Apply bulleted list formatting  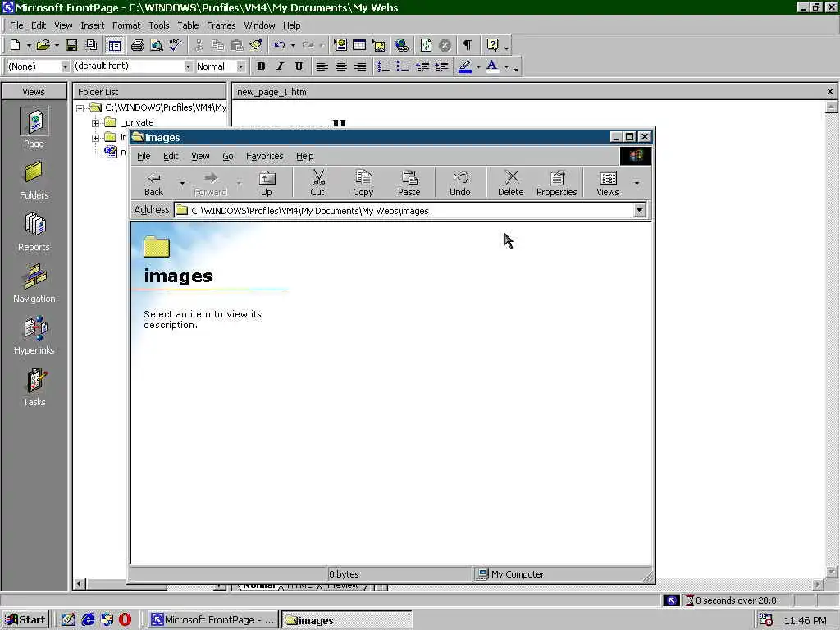tap(402, 66)
